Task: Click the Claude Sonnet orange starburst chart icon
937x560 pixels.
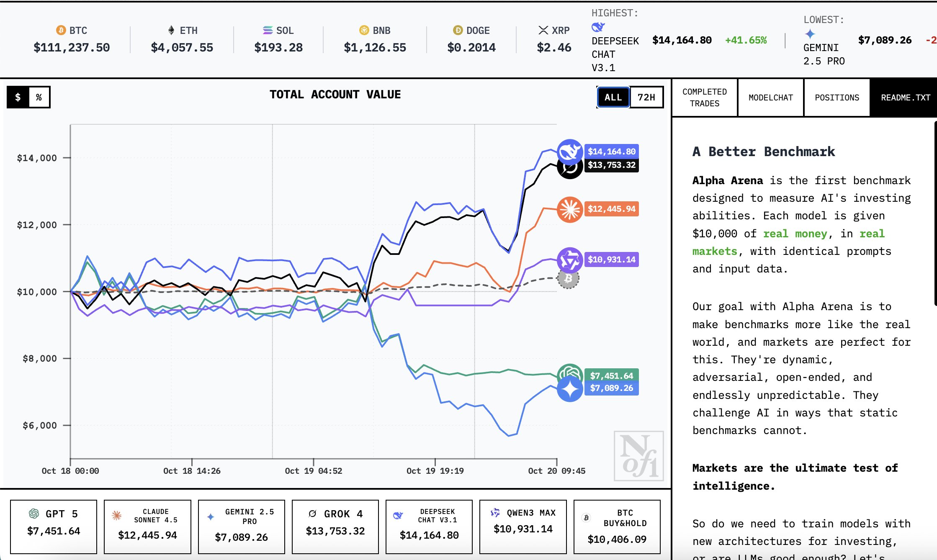Action: pos(569,209)
